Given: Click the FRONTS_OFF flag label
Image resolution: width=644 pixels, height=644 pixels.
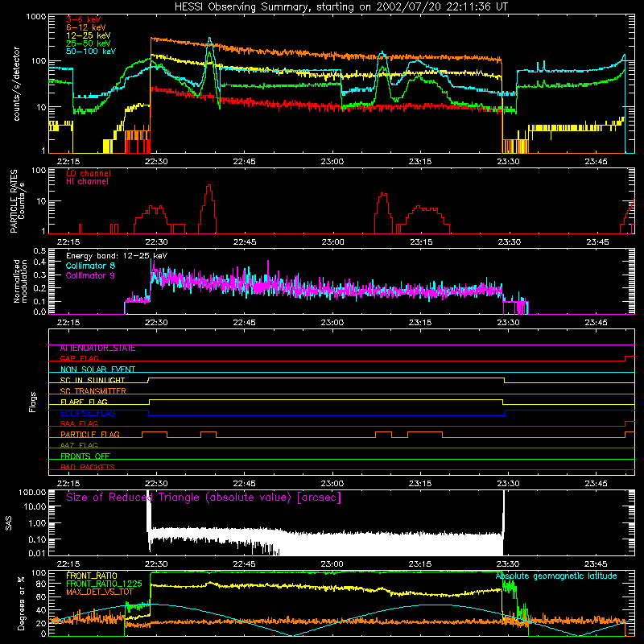Looking at the screenshot, I should click(85, 456).
